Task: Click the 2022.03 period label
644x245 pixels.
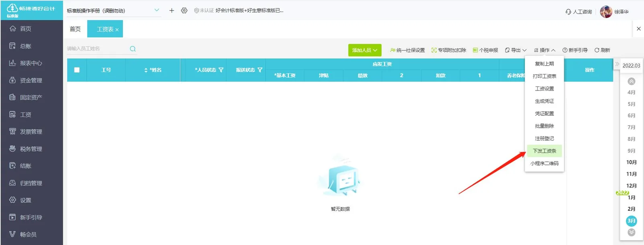Action: tap(631, 66)
